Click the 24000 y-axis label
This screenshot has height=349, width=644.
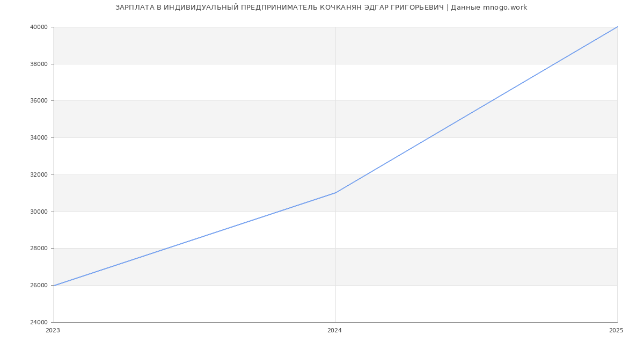pyautogui.click(x=39, y=323)
